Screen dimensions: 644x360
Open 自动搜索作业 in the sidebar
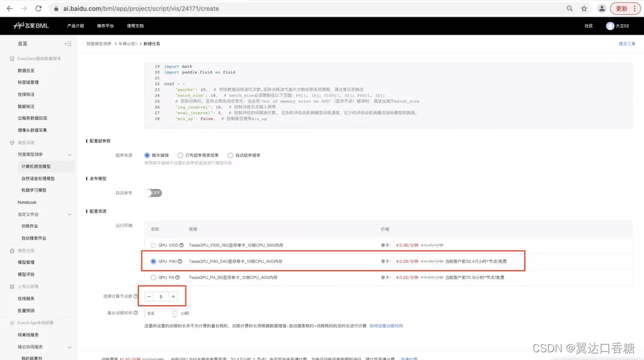click(33, 238)
